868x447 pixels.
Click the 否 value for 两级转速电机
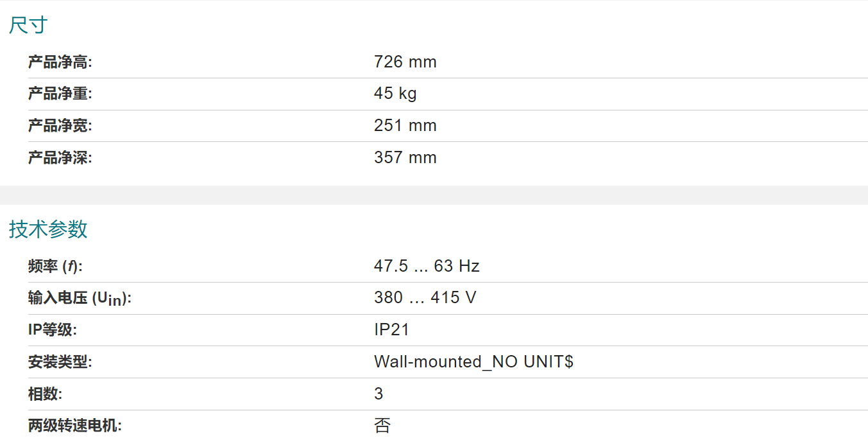pos(382,426)
